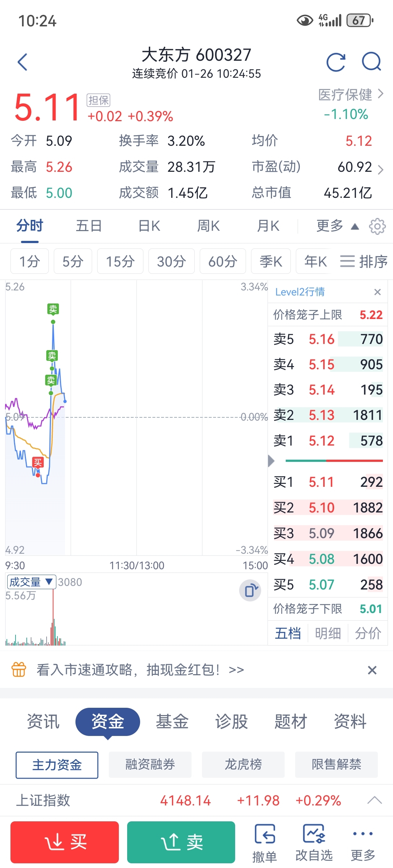Rotate chart to landscape view icon
Viewport: 393px width, 868px height.
pos(250,591)
